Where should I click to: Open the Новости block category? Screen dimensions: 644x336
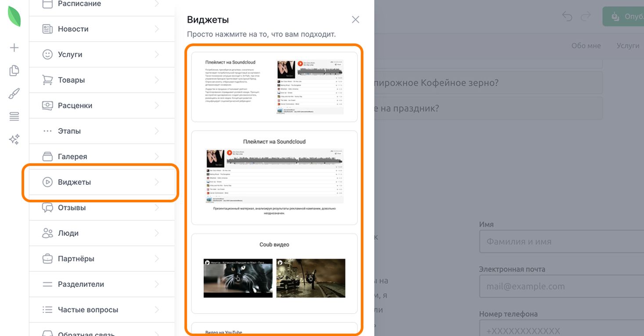pyautogui.click(x=102, y=29)
